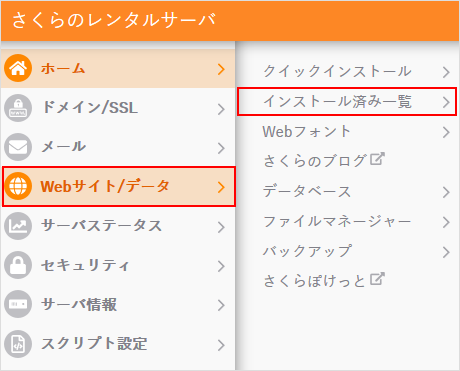Image resolution: width=460 pixels, height=371 pixels.
Task: Open the メール menu item
Action: point(118,147)
